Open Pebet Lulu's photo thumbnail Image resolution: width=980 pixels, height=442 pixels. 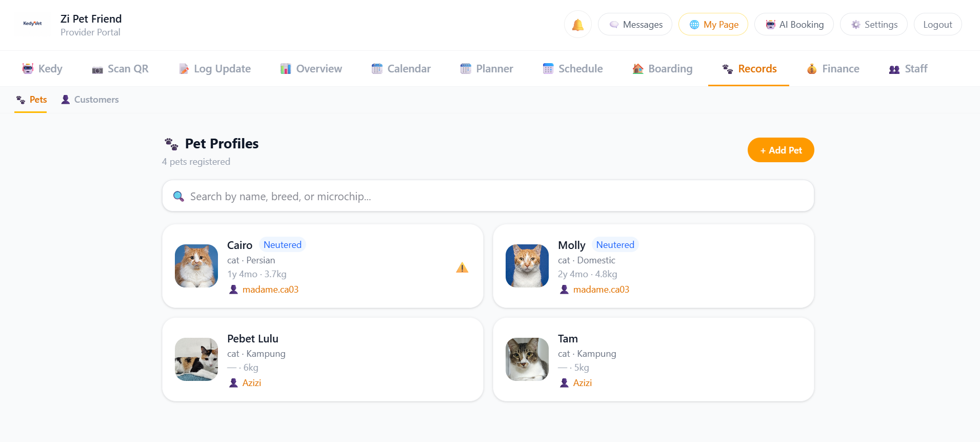point(196,359)
